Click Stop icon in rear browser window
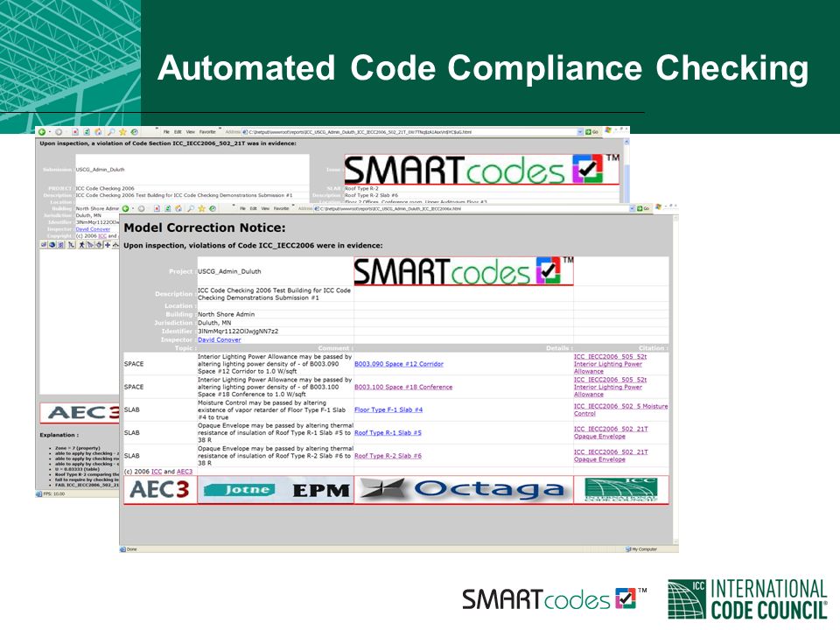840x630 pixels. [x=75, y=132]
